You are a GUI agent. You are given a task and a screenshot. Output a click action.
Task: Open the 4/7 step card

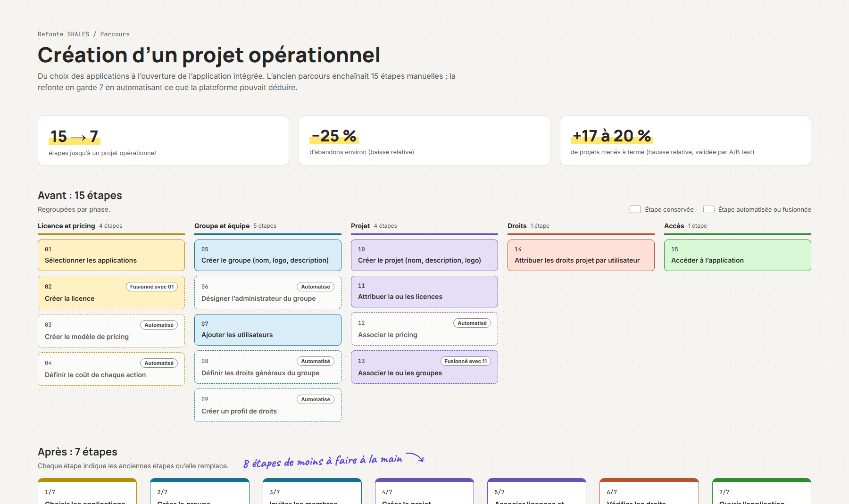click(x=424, y=491)
